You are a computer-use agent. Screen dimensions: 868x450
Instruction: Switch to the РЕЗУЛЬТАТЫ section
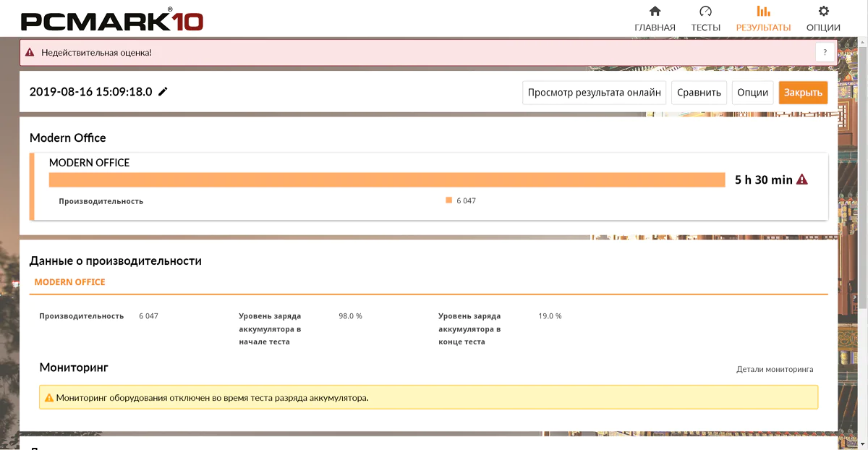tap(763, 19)
